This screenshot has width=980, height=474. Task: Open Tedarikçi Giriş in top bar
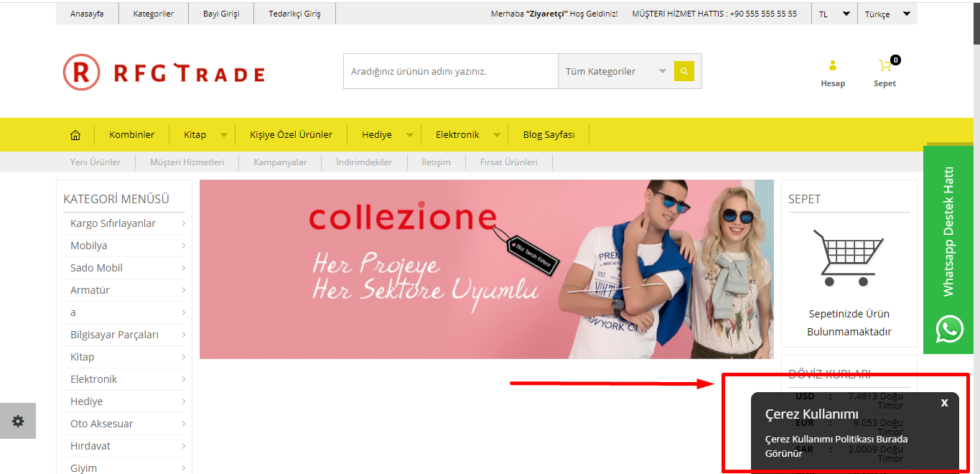(294, 14)
